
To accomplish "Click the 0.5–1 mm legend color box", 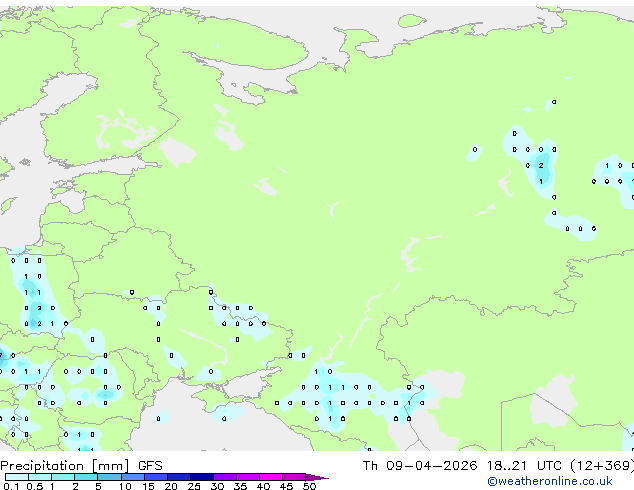I will point(40,477).
